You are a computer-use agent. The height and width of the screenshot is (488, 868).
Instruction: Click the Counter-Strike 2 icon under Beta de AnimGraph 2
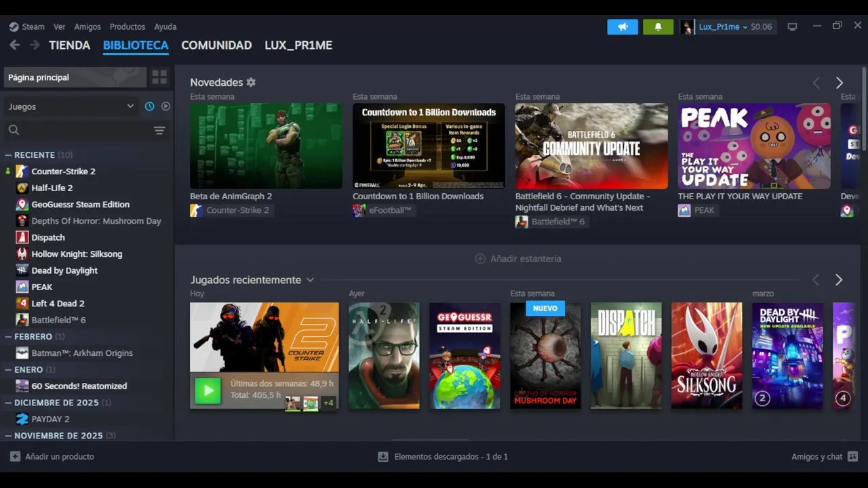[x=196, y=210]
